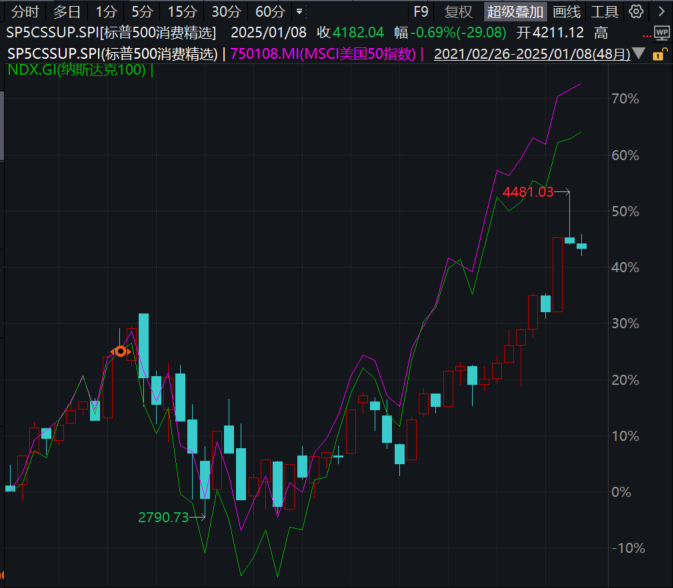Open the 工具 tools menu
Image resolution: width=673 pixels, height=588 pixels.
point(604,12)
